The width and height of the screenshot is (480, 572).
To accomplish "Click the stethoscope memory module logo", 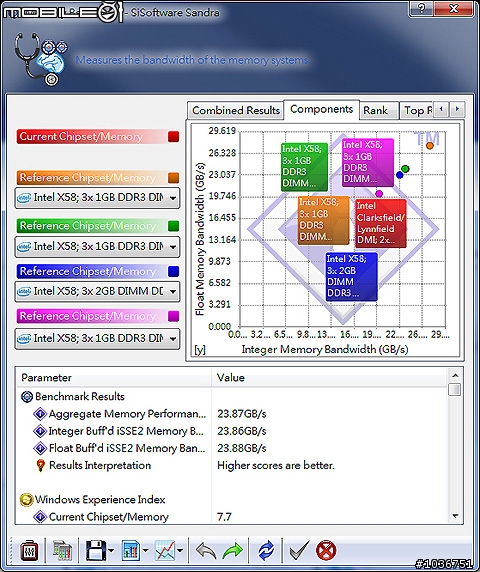I will click(x=41, y=58).
